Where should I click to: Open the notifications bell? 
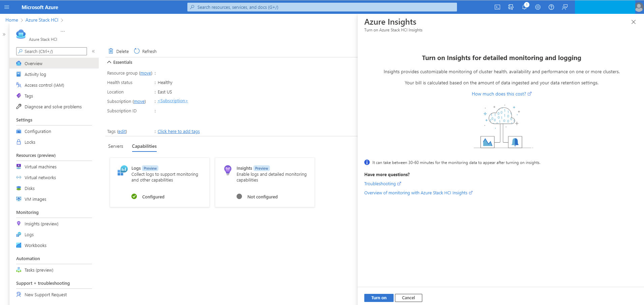click(x=524, y=7)
